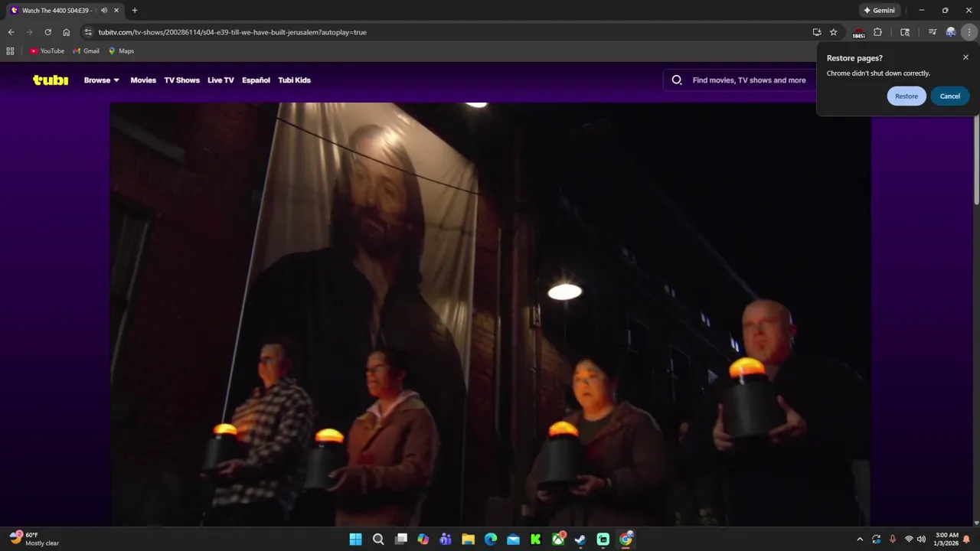This screenshot has height=551, width=980.
Task: Open the Chrome apps grid shortcut
Action: click(x=10, y=51)
